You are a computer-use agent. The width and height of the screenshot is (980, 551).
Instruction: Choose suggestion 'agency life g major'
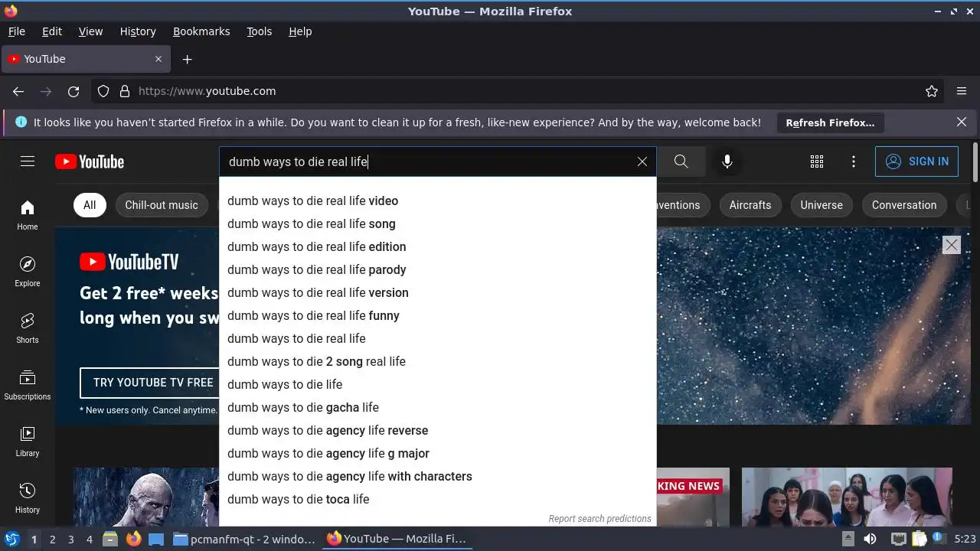pos(438,453)
